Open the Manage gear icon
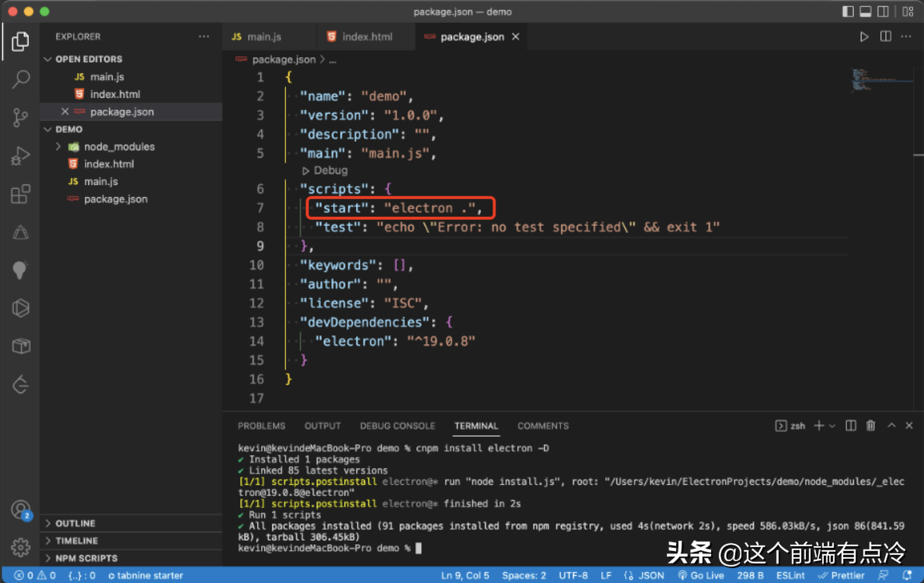Screen dimensions: 924x583 click(20, 547)
